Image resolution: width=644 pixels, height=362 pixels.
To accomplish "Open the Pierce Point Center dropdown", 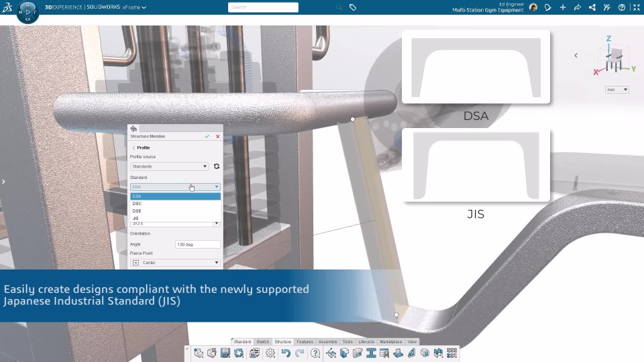I will 175,263.
